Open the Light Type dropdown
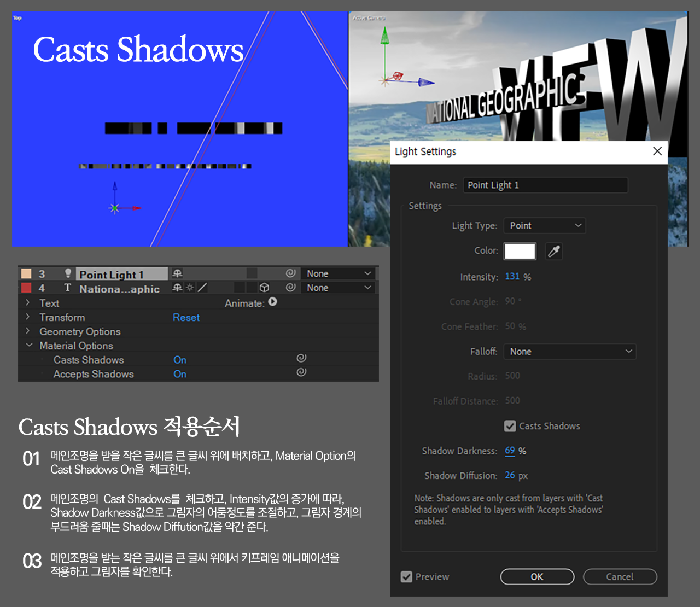Screen dimensions: 700x607 pos(545,226)
